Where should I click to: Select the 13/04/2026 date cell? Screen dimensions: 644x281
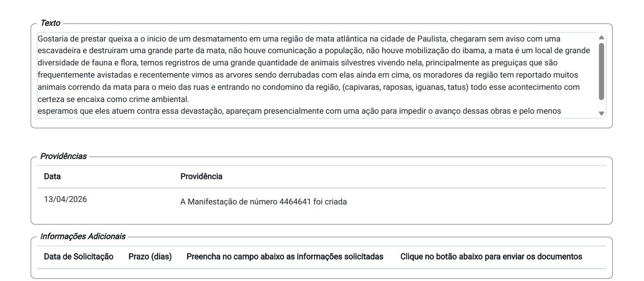[65, 200]
